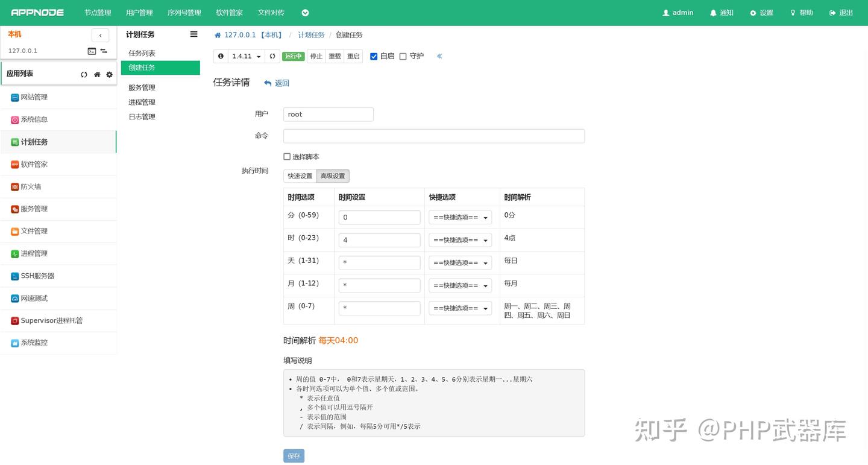Open the quick options dropdown for 周

pyautogui.click(x=460, y=308)
